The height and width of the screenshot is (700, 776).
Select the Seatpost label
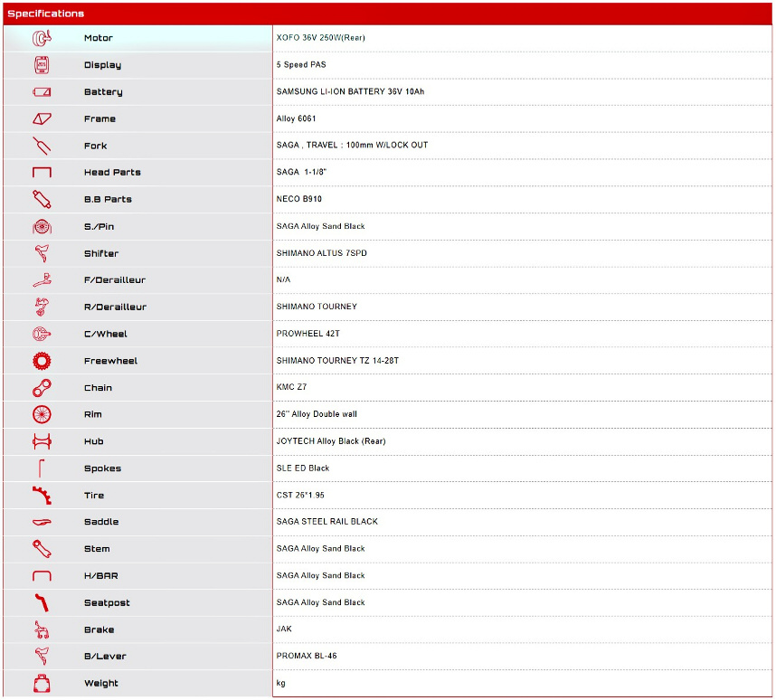[107, 603]
